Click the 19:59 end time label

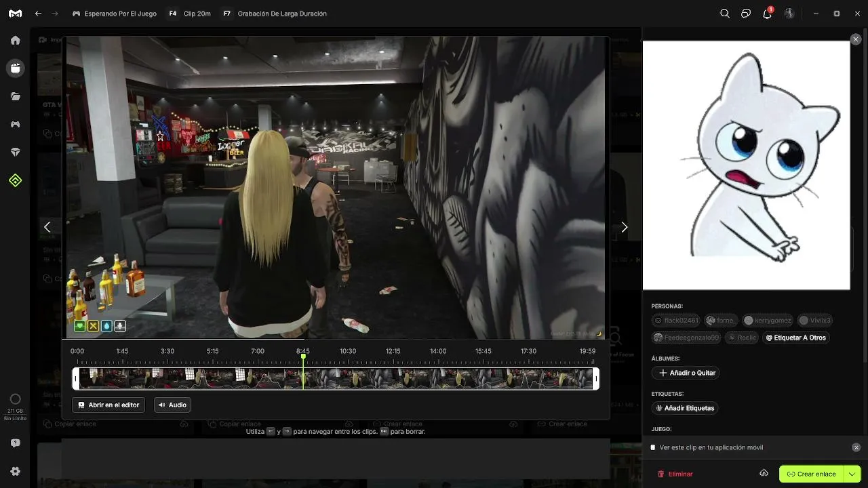coord(587,351)
